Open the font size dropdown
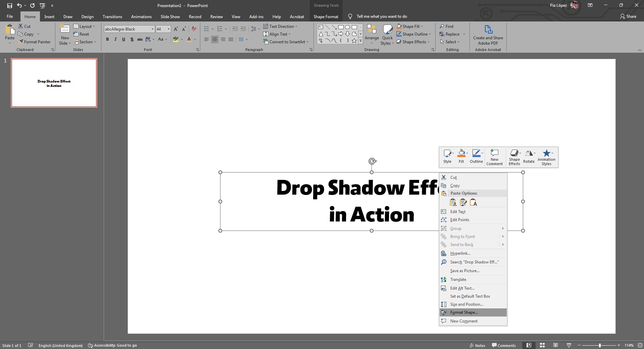The height and width of the screenshot is (349, 644). [168, 29]
